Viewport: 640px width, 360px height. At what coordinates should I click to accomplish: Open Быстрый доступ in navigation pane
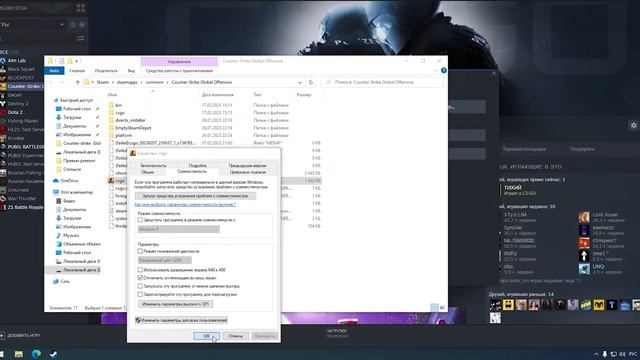pos(76,100)
